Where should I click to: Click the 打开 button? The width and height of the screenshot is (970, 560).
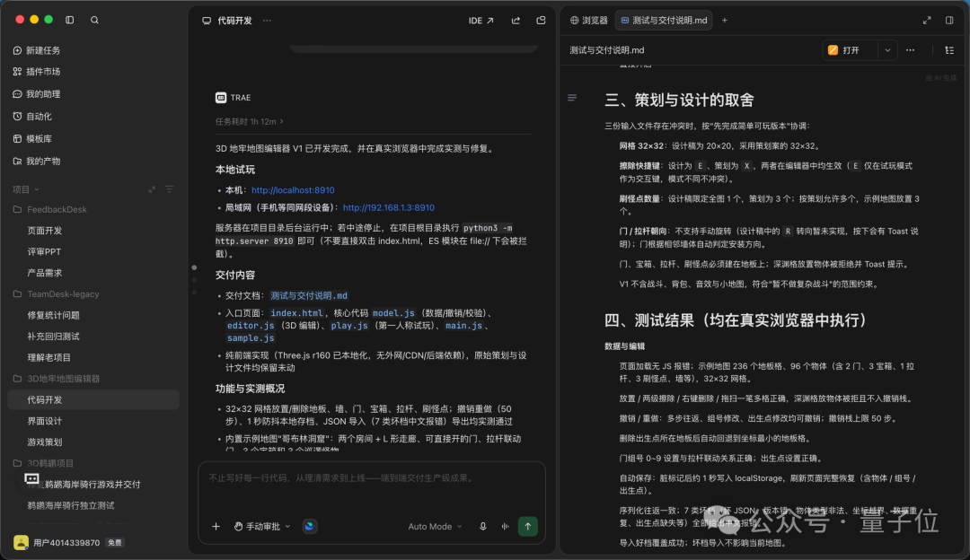(x=851, y=50)
